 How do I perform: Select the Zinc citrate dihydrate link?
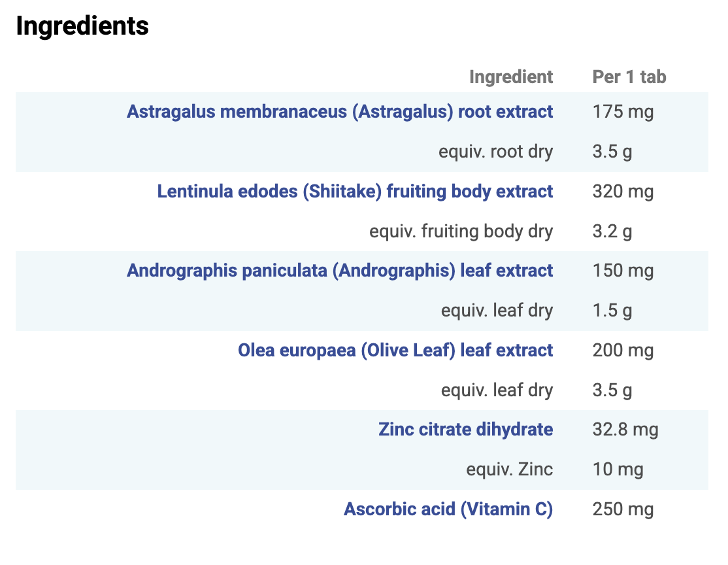click(x=465, y=430)
